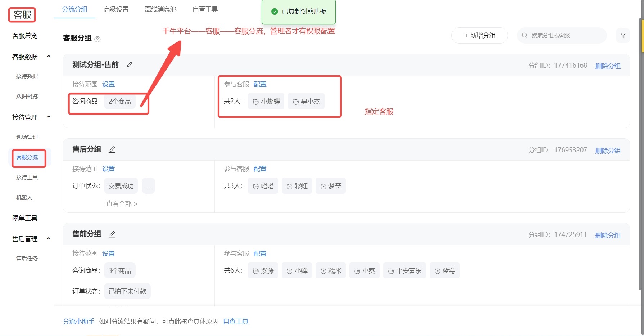
Task: Edit the 测试分组-售前 group name pencil icon
Action: (x=130, y=65)
